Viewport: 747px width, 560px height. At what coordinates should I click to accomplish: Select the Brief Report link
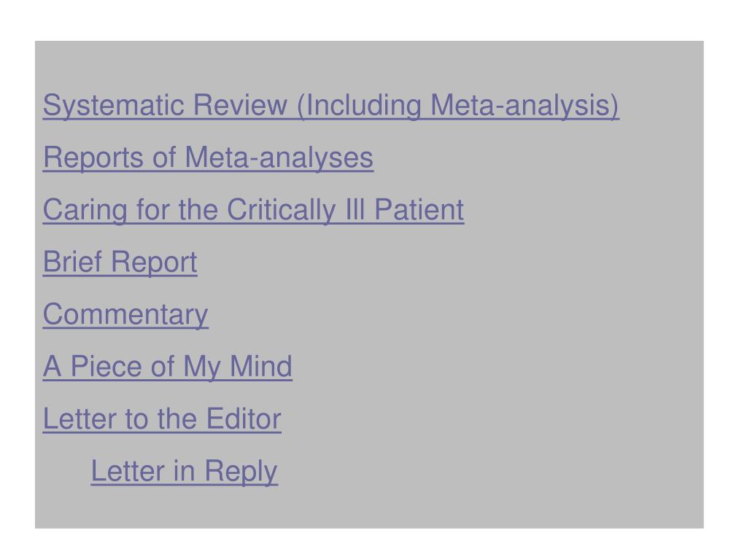120,262
